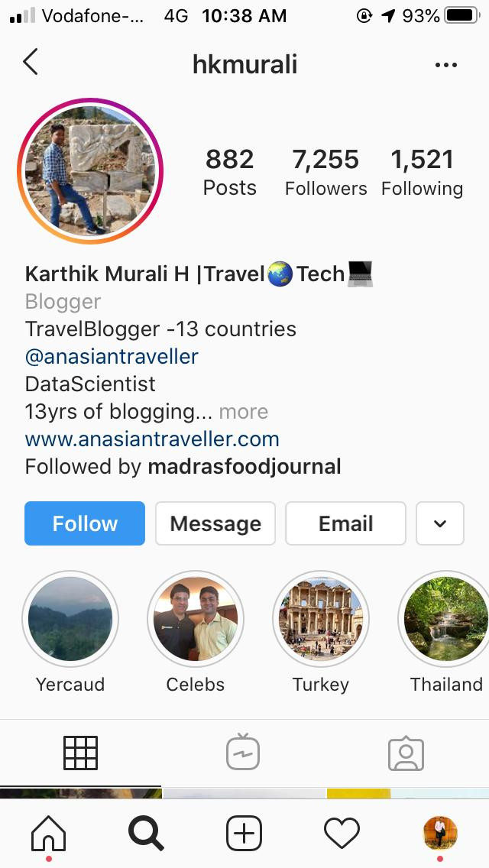
Task: Open the activity heart icon
Action: 342,833
